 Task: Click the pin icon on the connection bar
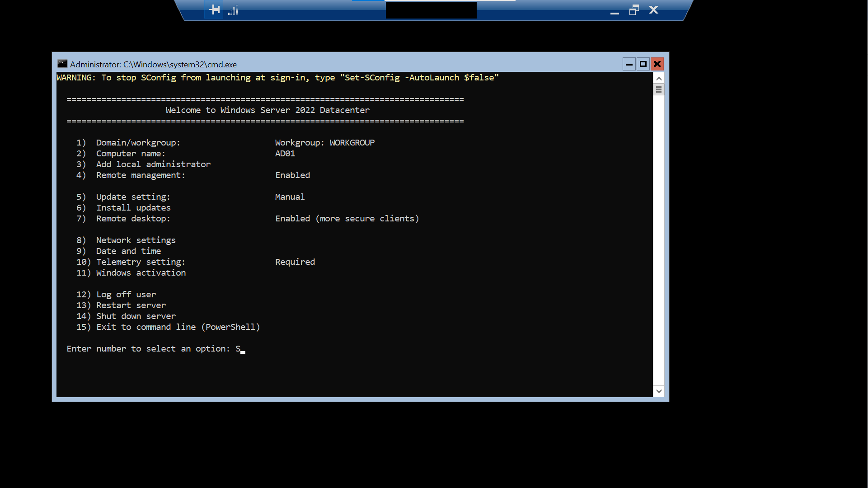(x=213, y=9)
